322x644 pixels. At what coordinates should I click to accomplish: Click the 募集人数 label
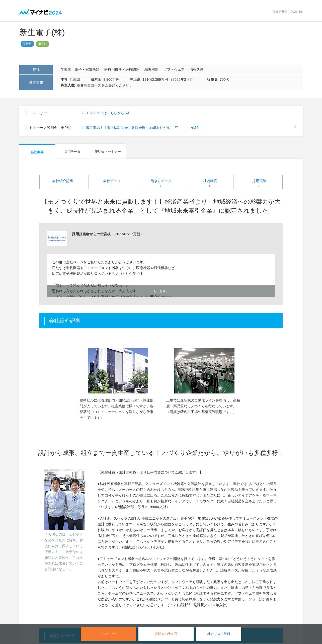tap(68, 85)
